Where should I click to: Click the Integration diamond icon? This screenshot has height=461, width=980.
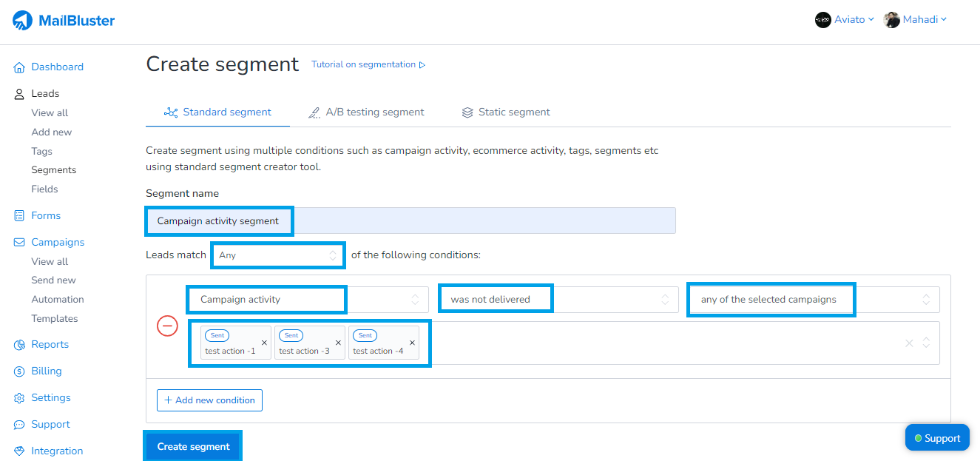19,451
